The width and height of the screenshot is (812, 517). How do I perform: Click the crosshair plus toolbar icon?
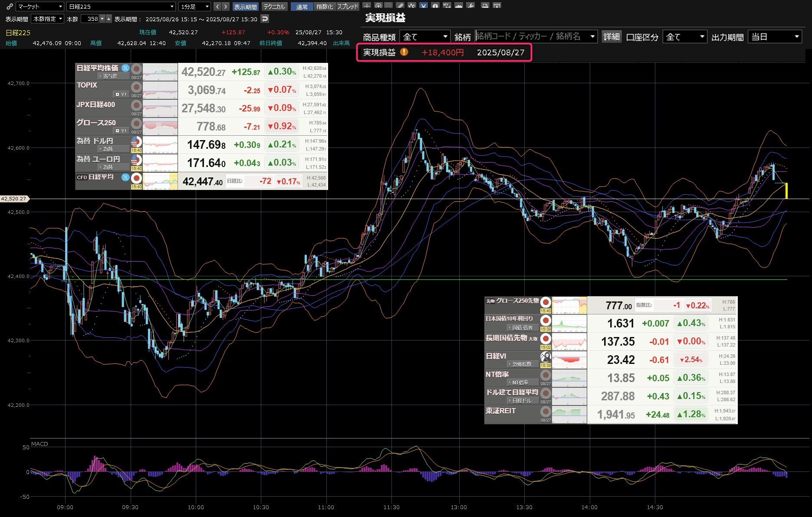(x=367, y=6)
